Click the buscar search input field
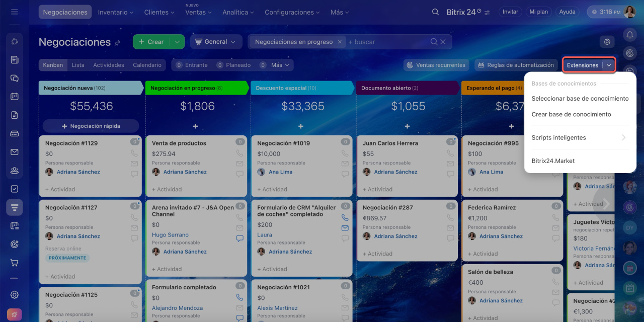644x322 pixels. pyautogui.click(x=387, y=42)
